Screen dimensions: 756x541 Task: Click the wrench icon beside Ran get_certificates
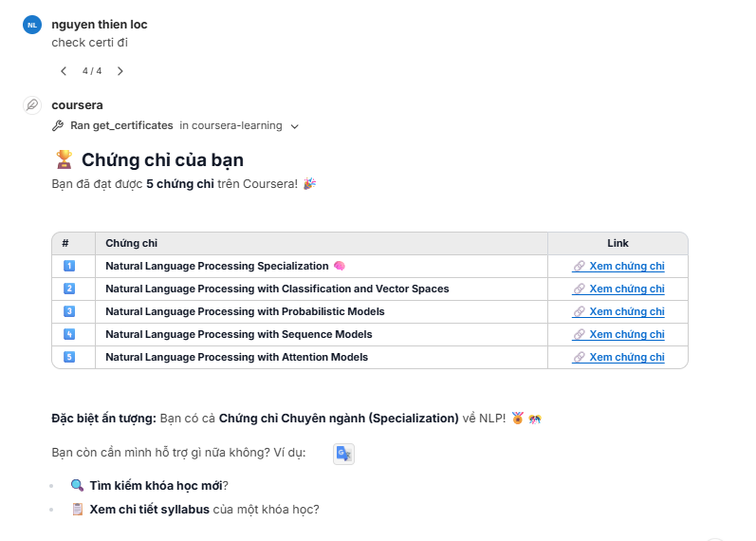pyautogui.click(x=58, y=126)
